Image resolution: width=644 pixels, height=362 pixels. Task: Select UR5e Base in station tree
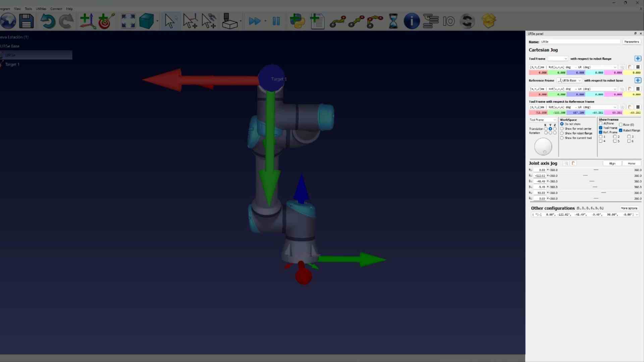click(x=10, y=46)
